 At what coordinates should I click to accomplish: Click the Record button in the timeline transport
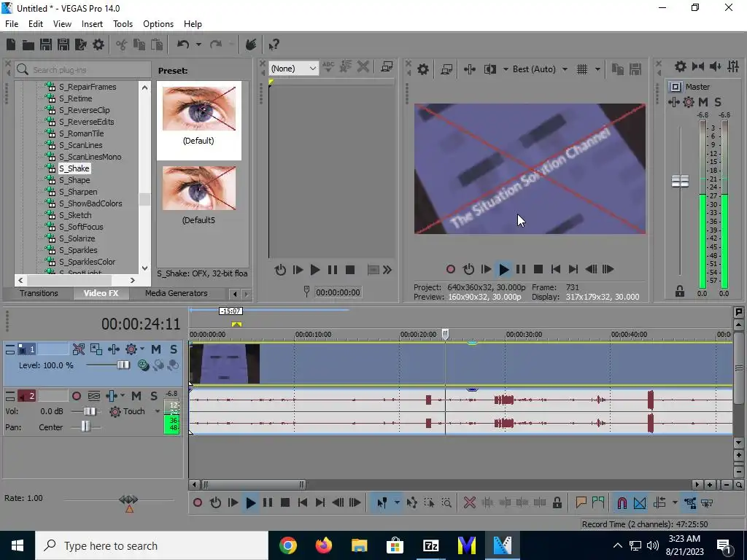click(x=197, y=502)
